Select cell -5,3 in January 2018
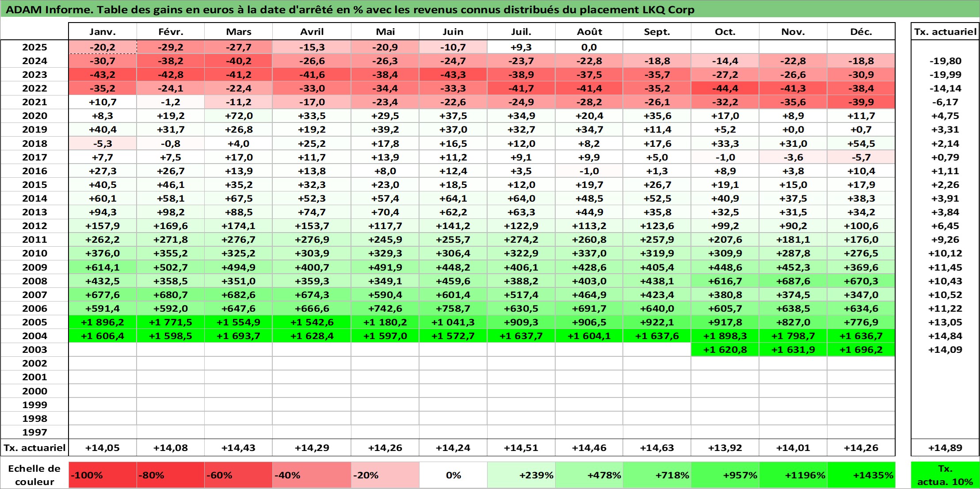Viewport: 980px width, 489px height. 103,144
